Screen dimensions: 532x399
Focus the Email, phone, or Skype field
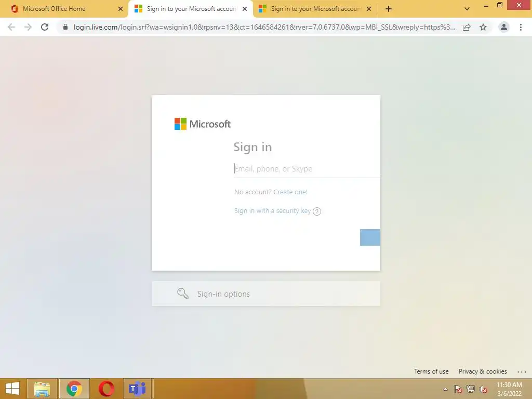point(307,169)
